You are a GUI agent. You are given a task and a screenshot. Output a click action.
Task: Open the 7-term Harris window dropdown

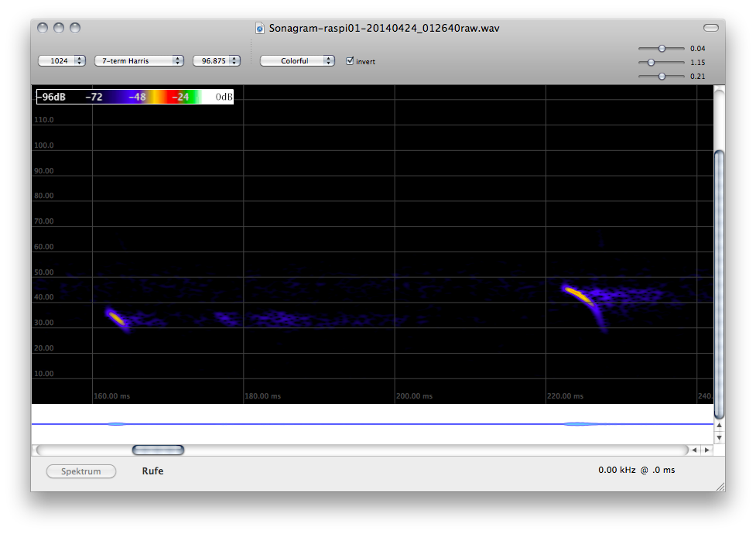tap(139, 61)
